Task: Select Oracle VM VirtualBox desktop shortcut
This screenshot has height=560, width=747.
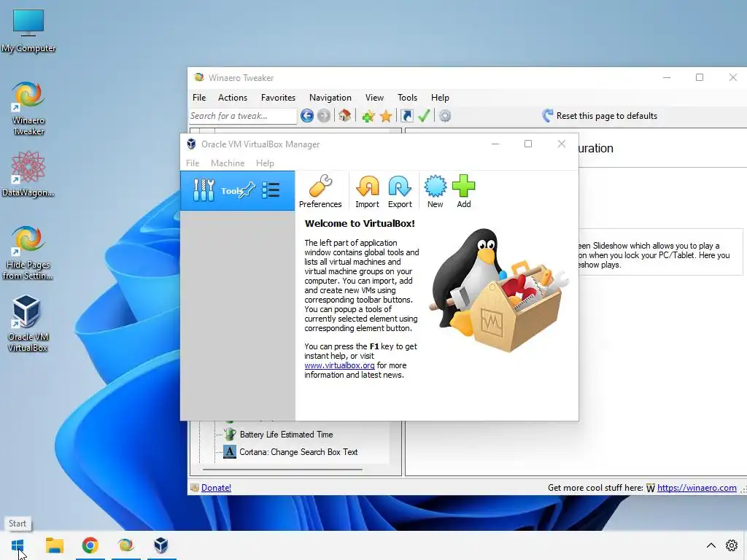Action: coord(28,324)
